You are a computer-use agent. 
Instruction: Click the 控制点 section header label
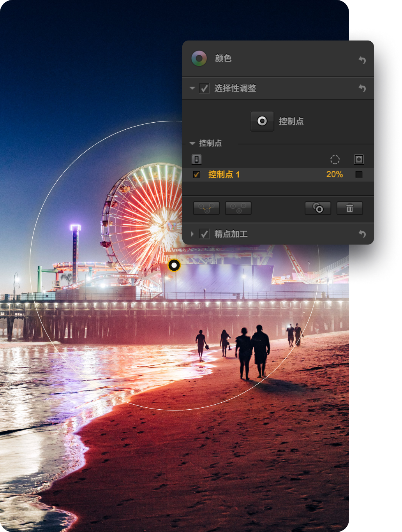210,143
